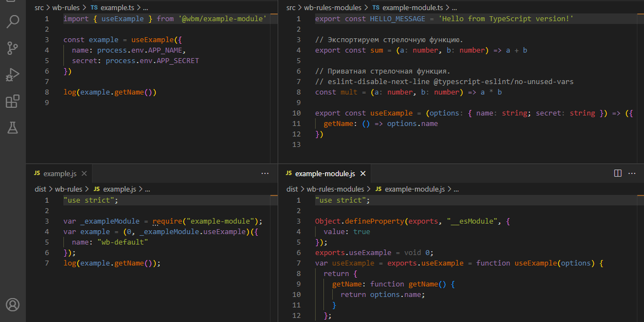Open the Accounts menu icon
Screen dimensions: 644x322
13,304
